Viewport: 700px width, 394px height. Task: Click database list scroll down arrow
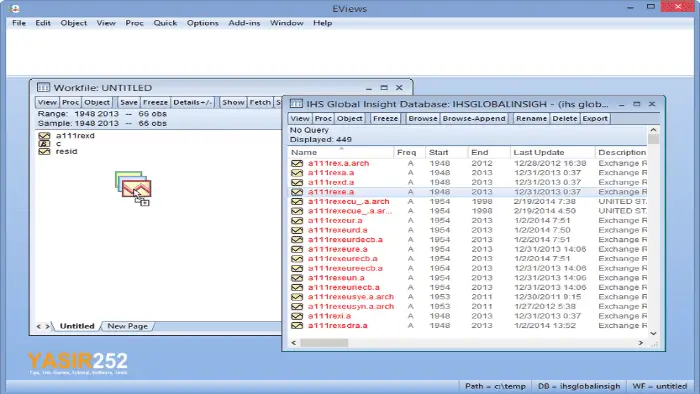point(653,333)
